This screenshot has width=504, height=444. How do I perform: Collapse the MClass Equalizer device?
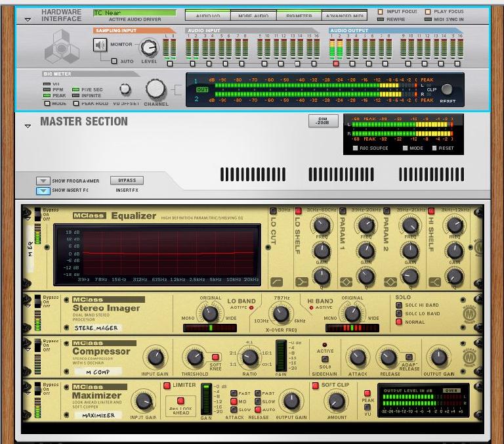click(x=28, y=219)
